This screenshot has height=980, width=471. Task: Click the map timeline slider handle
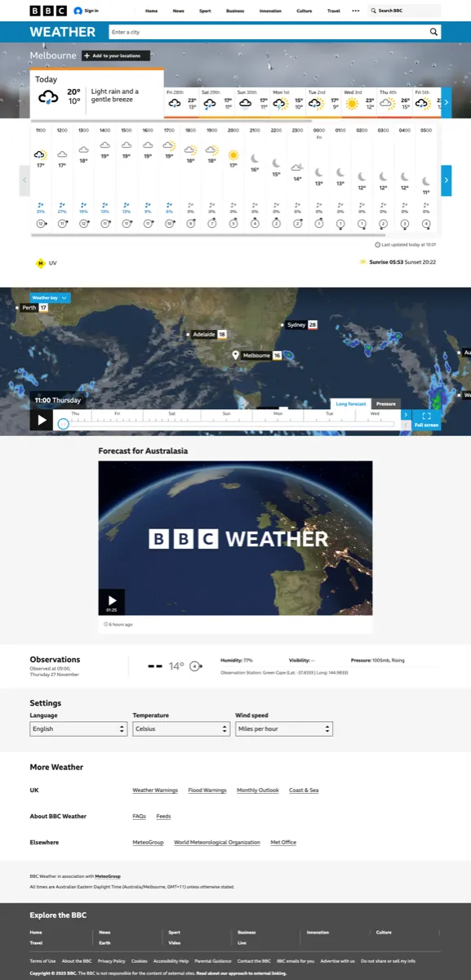point(64,424)
